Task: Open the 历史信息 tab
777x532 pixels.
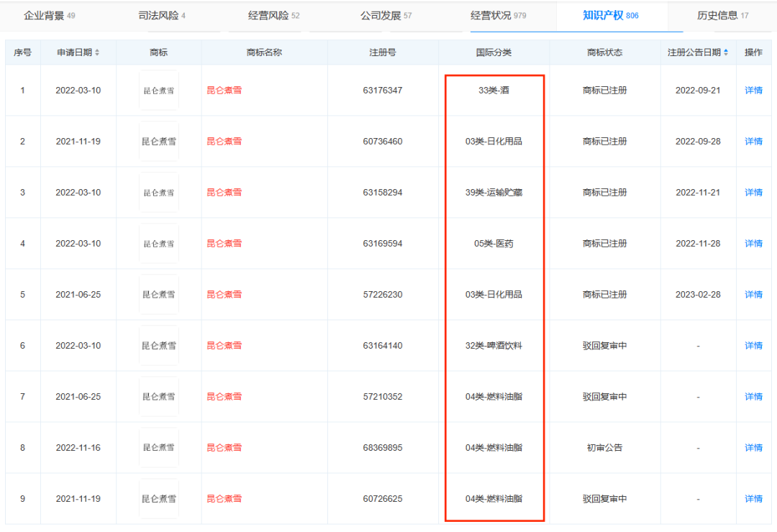Action: coord(722,16)
